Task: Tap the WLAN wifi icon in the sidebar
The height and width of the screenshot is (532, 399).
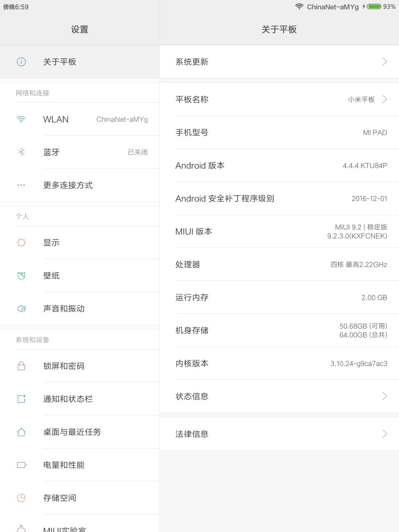Action: click(x=21, y=119)
